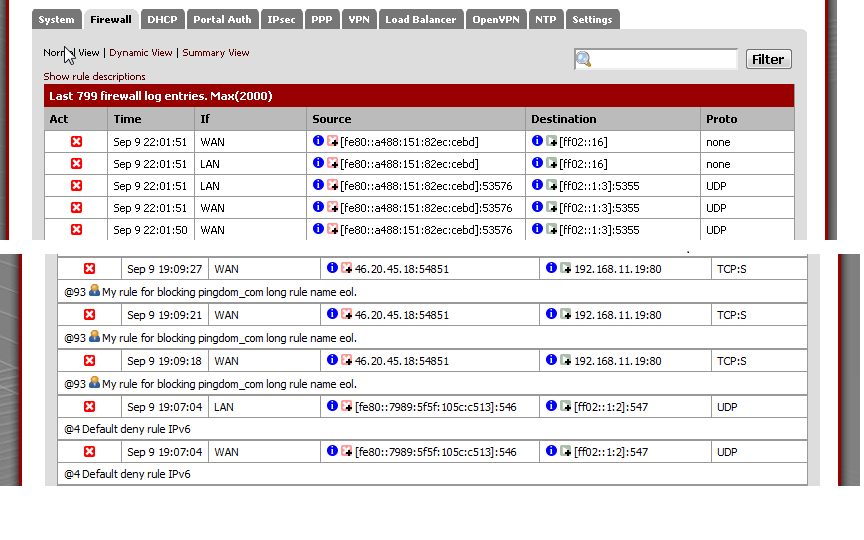Click the pingdom rule description under the 19:09:21 entry

(x=229, y=338)
